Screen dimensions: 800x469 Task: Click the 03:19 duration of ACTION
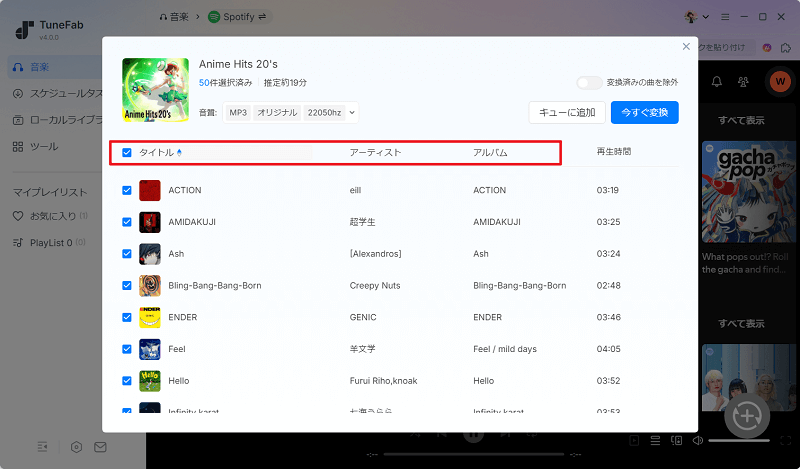pos(608,190)
